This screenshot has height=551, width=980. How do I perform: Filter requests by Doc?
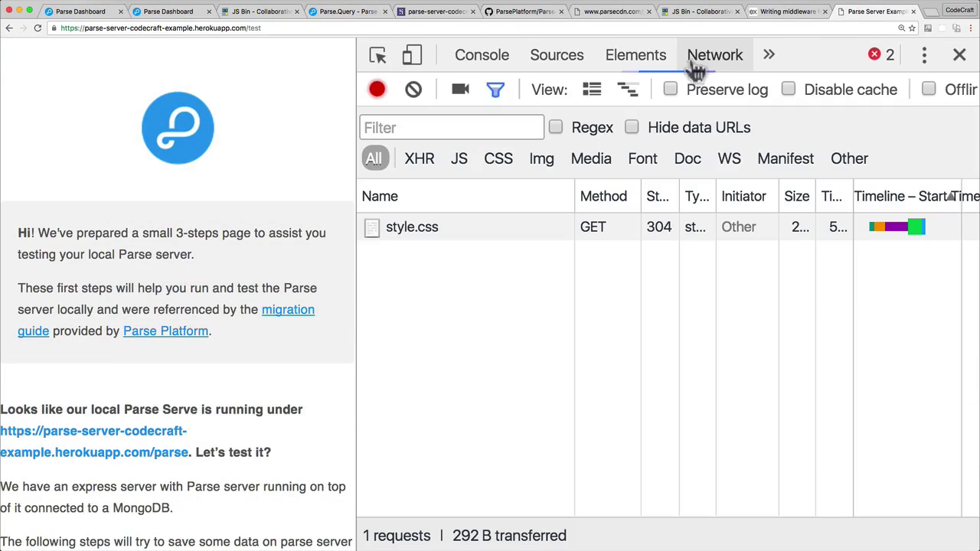click(688, 158)
